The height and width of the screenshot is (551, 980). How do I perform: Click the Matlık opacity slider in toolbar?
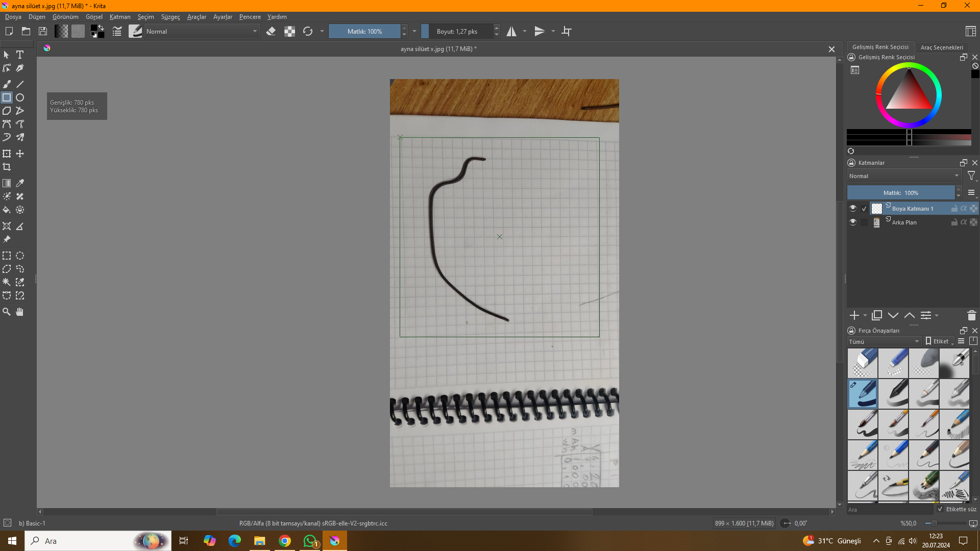pyautogui.click(x=364, y=32)
